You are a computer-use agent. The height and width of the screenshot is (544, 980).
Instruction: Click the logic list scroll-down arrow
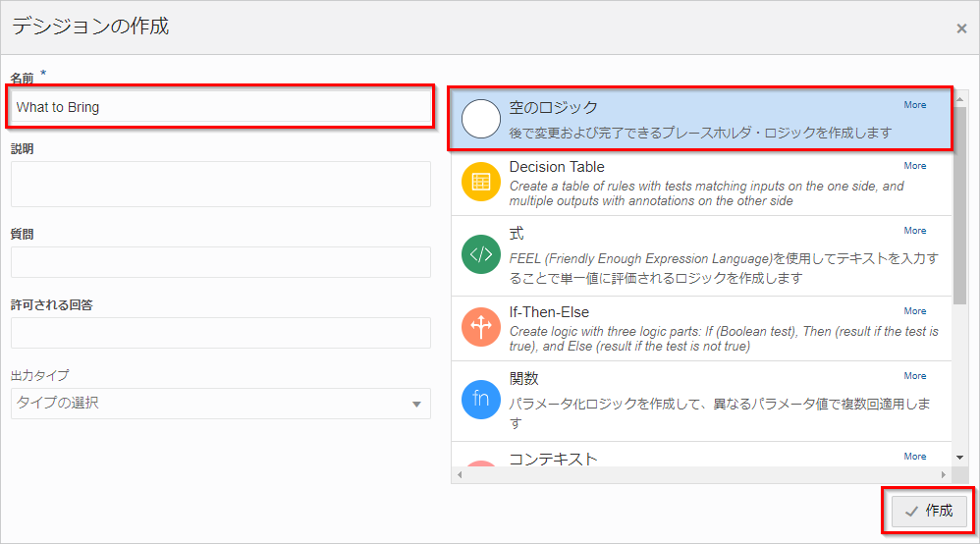[959, 458]
